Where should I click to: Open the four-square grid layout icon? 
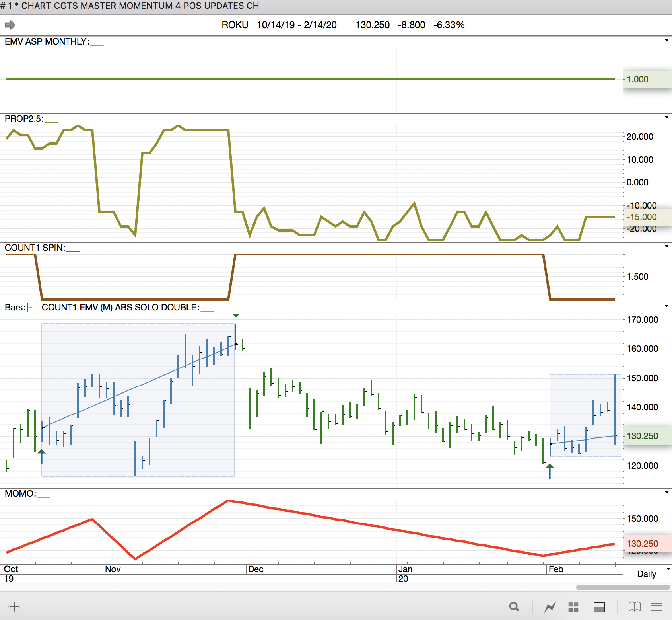click(x=573, y=607)
